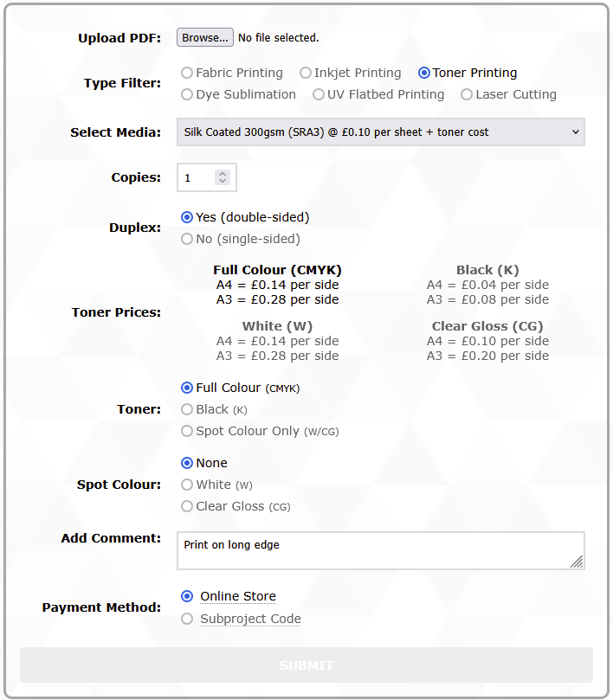The image size is (613, 700).
Task: Choose White (W) spot colour
Action: (x=187, y=485)
